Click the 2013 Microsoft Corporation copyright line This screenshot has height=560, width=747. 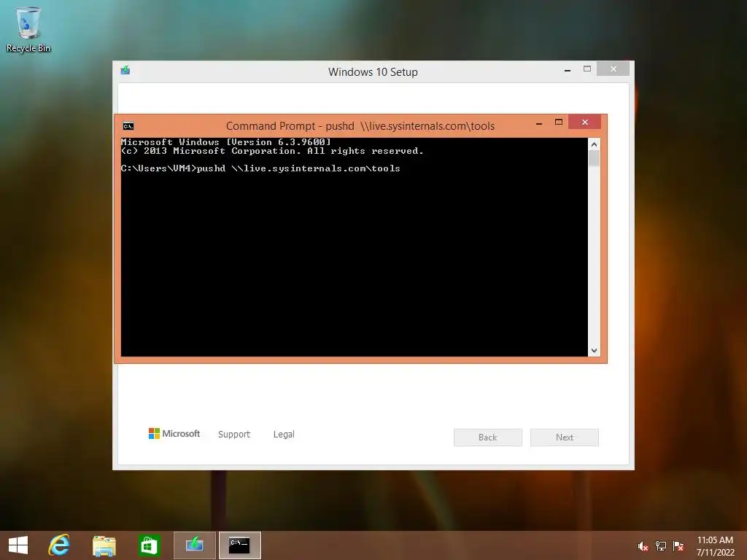272,151
